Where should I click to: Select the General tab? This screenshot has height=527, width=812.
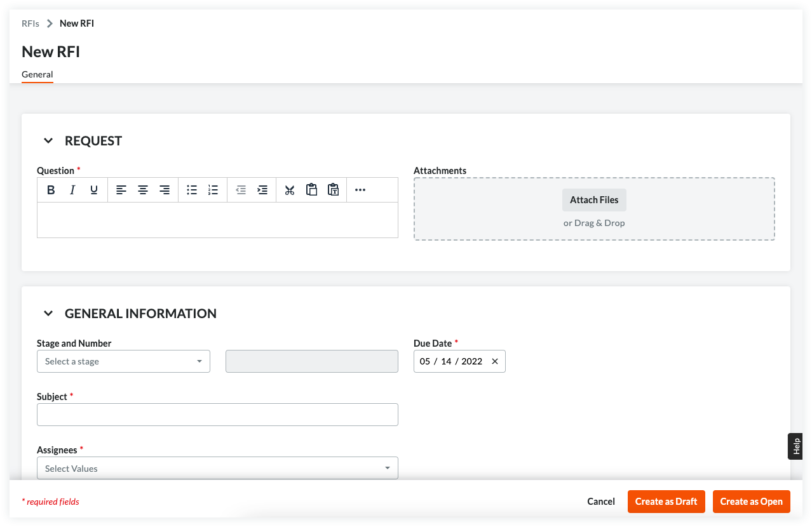tap(37, 74)
